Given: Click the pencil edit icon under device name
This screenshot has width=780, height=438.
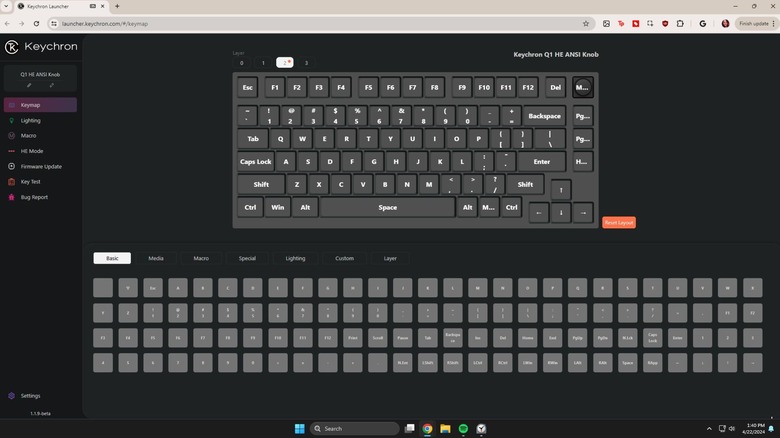Looking at the screenshot, I should (29, 85).
